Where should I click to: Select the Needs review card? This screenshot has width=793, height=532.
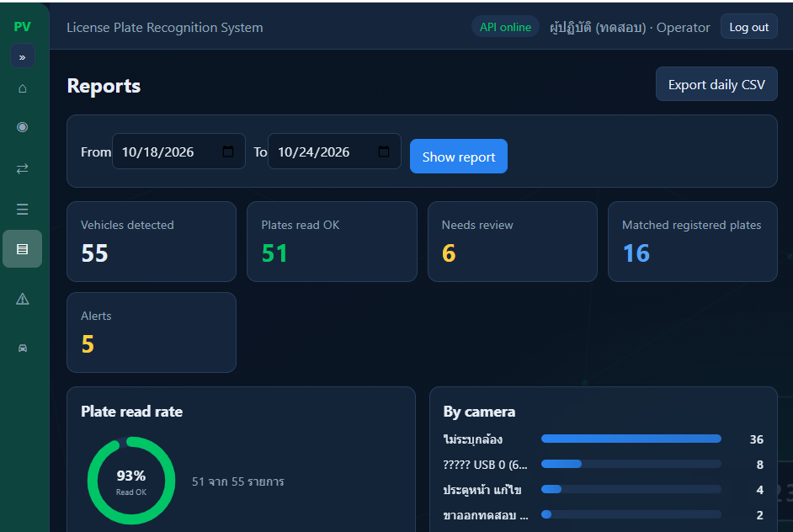513,242
